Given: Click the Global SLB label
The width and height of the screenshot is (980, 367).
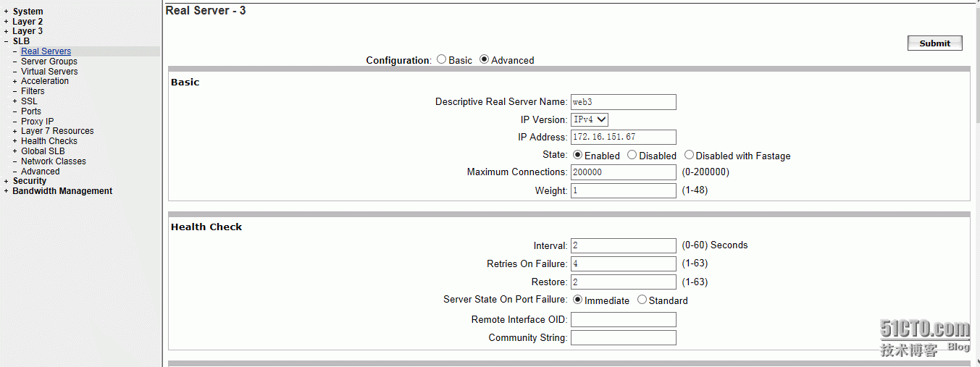Looking at the screenshot, I should pos(43,151).
